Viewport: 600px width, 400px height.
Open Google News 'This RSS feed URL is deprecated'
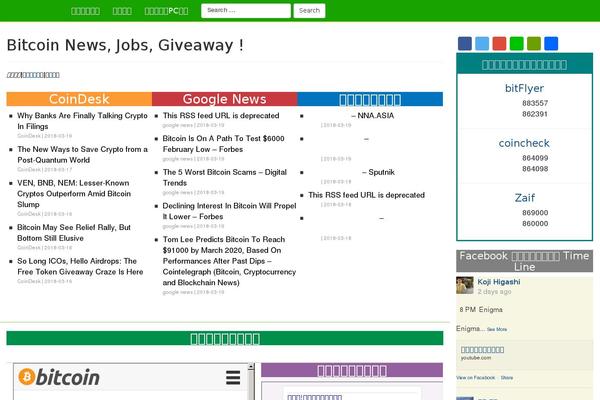[x=221, y=116]
